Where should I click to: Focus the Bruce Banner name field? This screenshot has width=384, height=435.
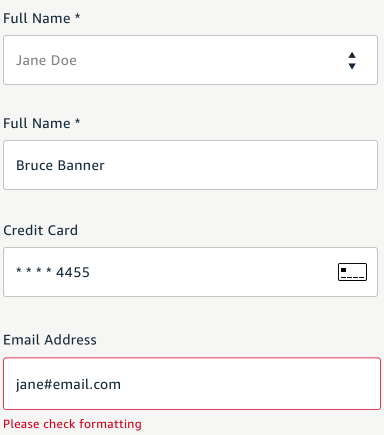coord(190,165)
